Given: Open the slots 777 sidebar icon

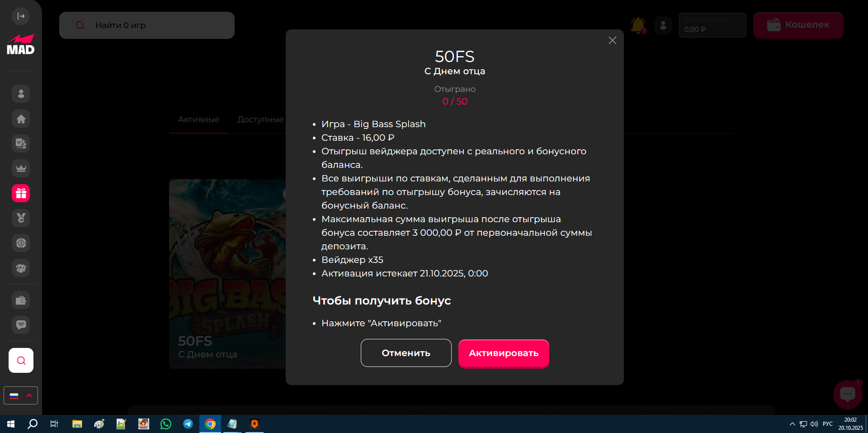Looking at the screenshot, I should click(x=21, y=268).
